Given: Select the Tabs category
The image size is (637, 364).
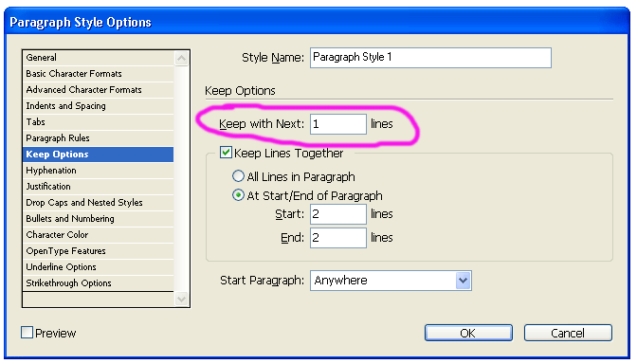Looking at the screenshot, I should pyautogui.click(x=99, y=122).
